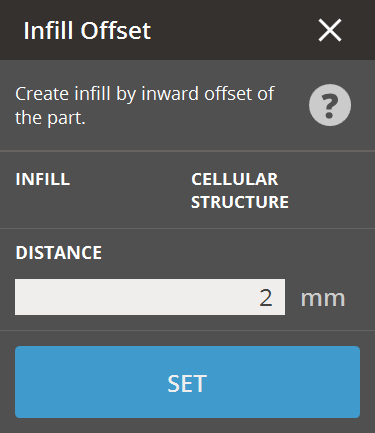Open help via the question mark icon
375x433 pixels.
330,105
